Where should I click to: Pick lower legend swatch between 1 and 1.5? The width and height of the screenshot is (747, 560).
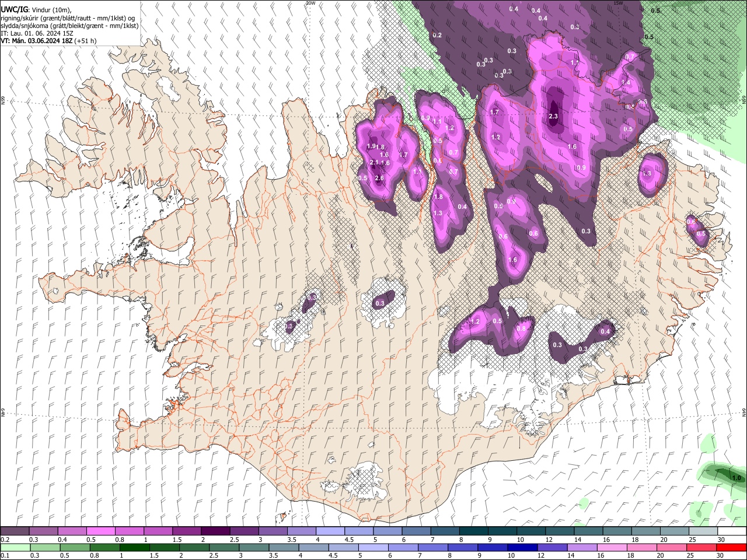135,547
